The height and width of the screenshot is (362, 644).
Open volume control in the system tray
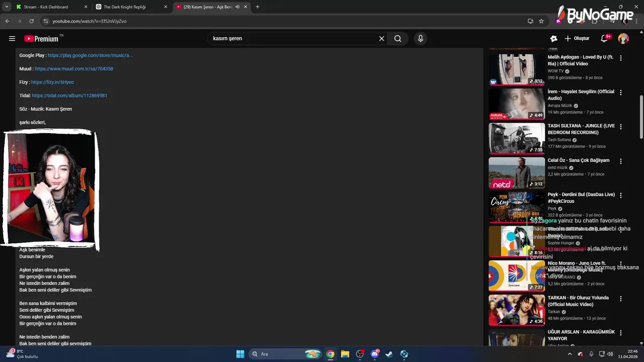(x=610, y=354)
